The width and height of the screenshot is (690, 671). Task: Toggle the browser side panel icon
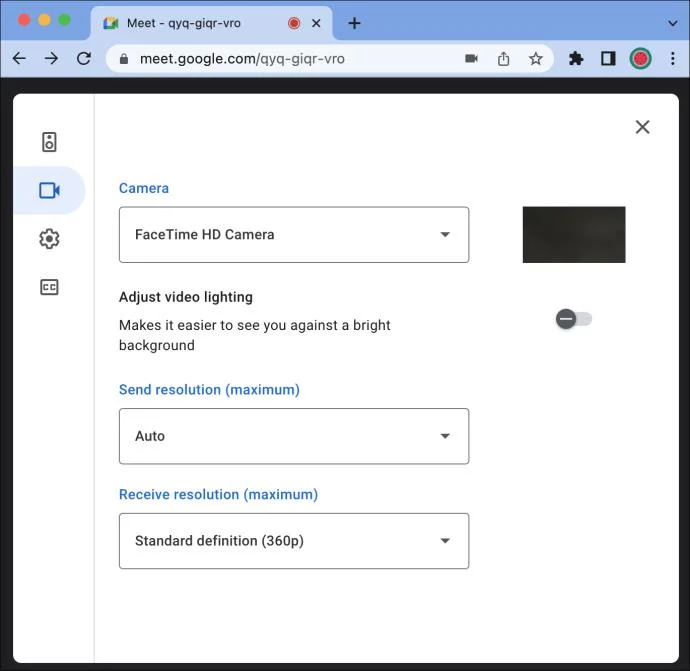tap(608, 59)
